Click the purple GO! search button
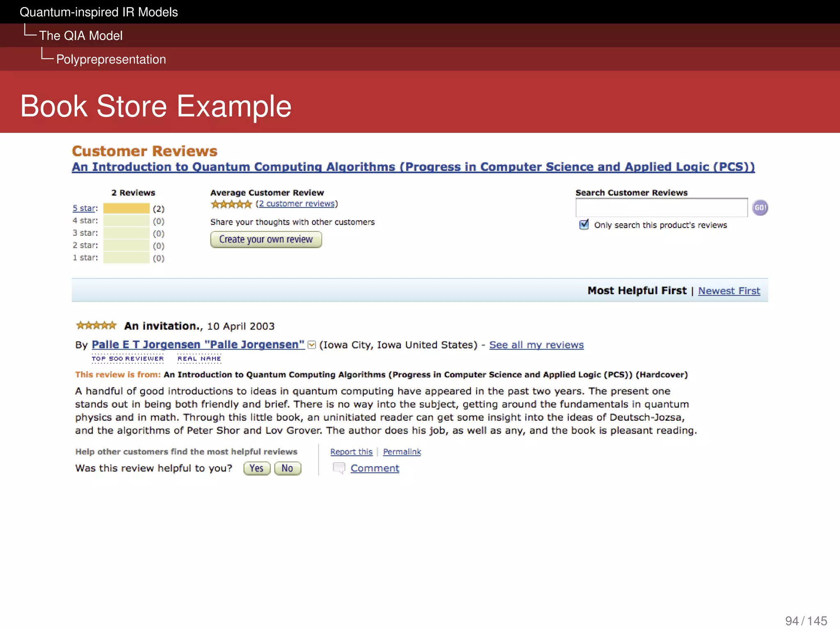This screenshot has height=630, width=840. pos(760,208)
